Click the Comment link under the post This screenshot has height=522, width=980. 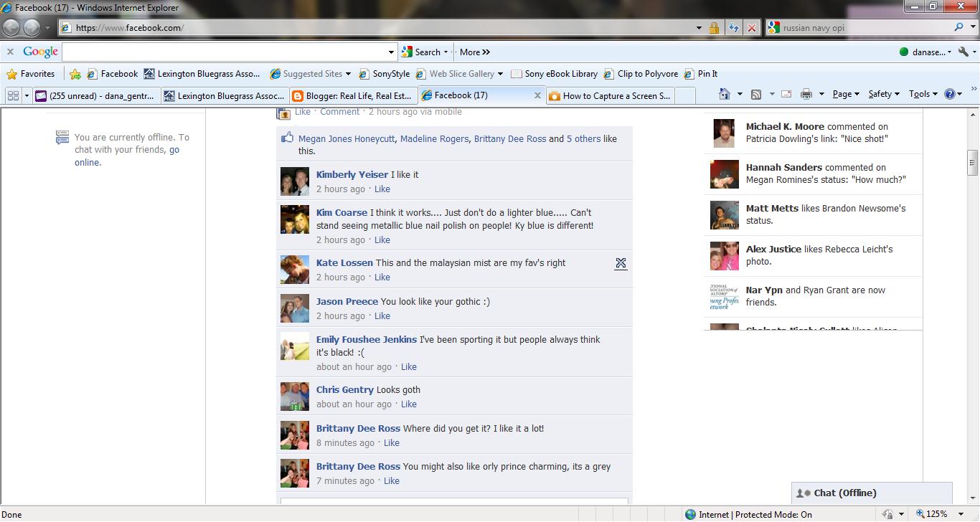pyautogui.click(x=339, y=112)
